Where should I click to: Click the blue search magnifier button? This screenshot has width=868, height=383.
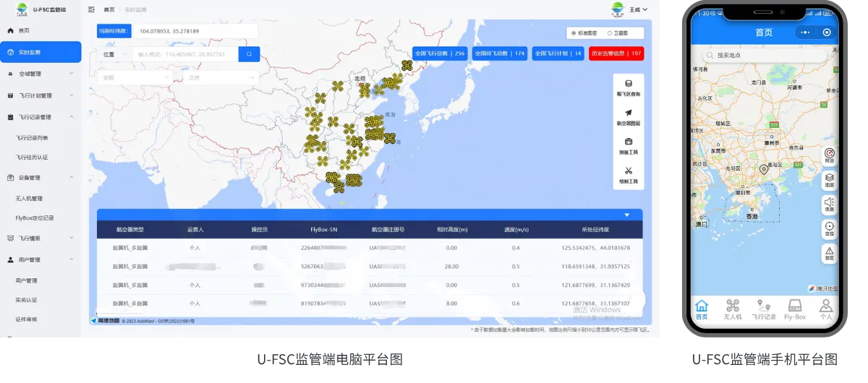249,54
